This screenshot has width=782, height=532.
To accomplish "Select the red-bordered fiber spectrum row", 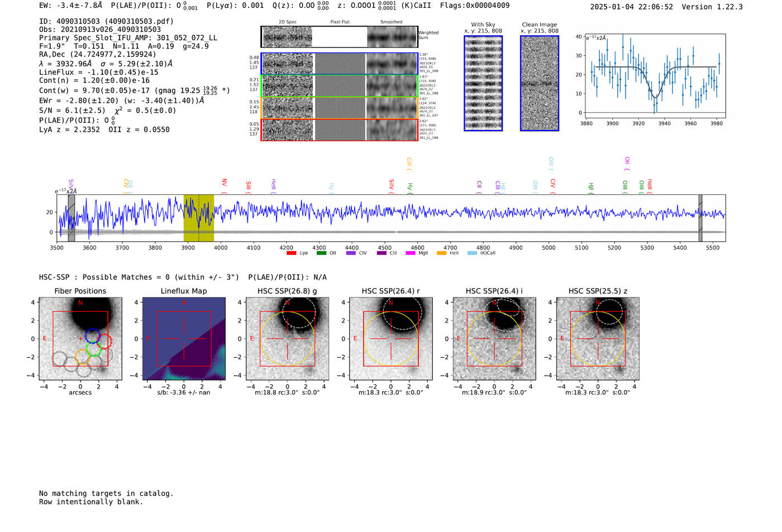I will pyautogui.click(x=339, y=130).
